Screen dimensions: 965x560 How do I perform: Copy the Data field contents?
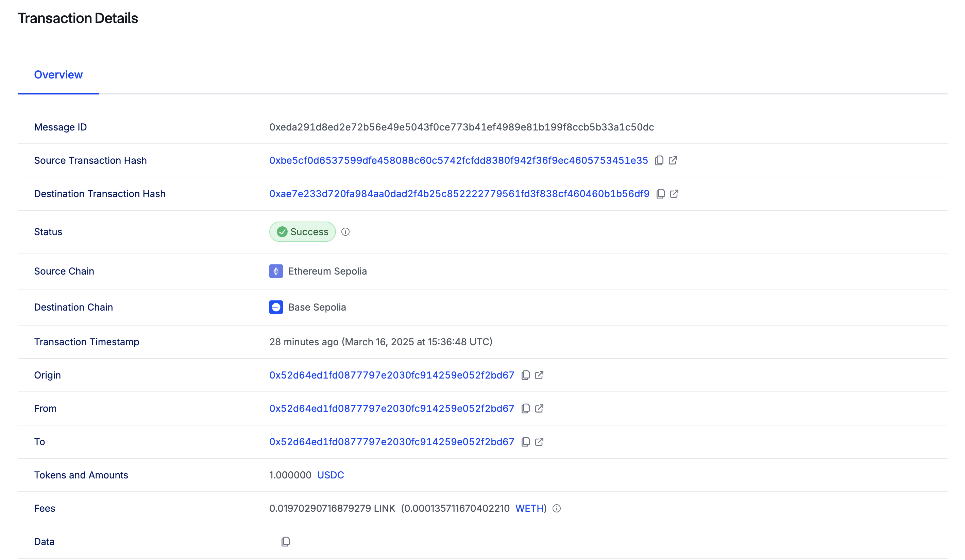[x=286, y=542]
